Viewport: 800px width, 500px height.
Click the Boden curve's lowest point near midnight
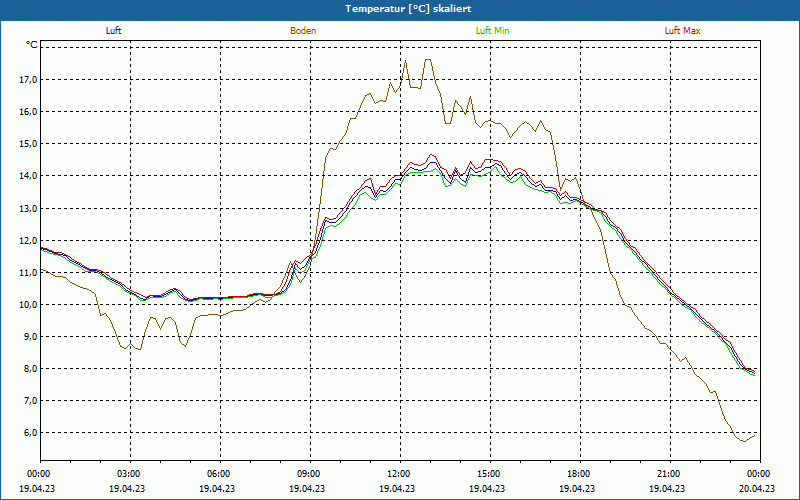point(741,440)
